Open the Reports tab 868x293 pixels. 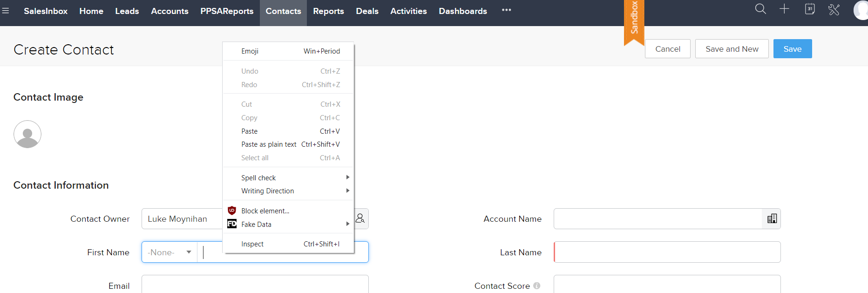328,11
